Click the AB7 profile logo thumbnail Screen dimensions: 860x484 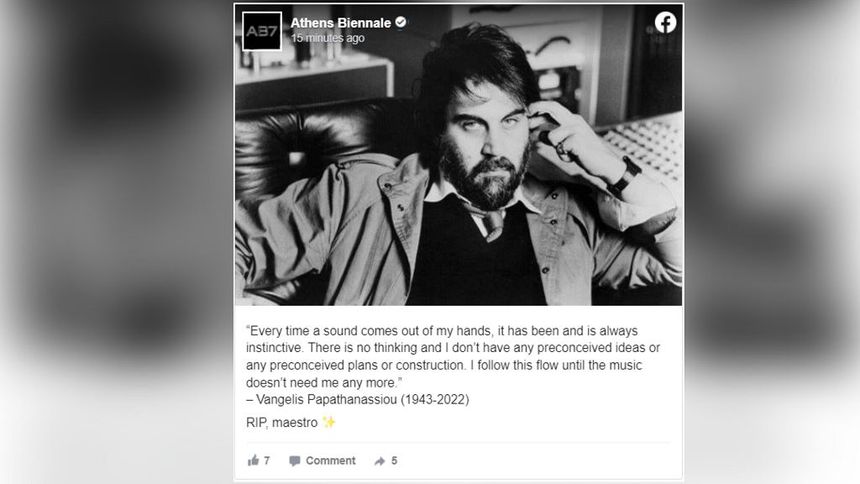[x=262, y=31]
